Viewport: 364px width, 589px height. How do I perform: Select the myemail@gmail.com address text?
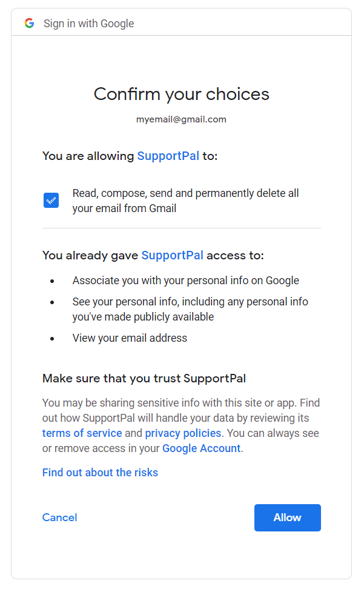[181, 119]
